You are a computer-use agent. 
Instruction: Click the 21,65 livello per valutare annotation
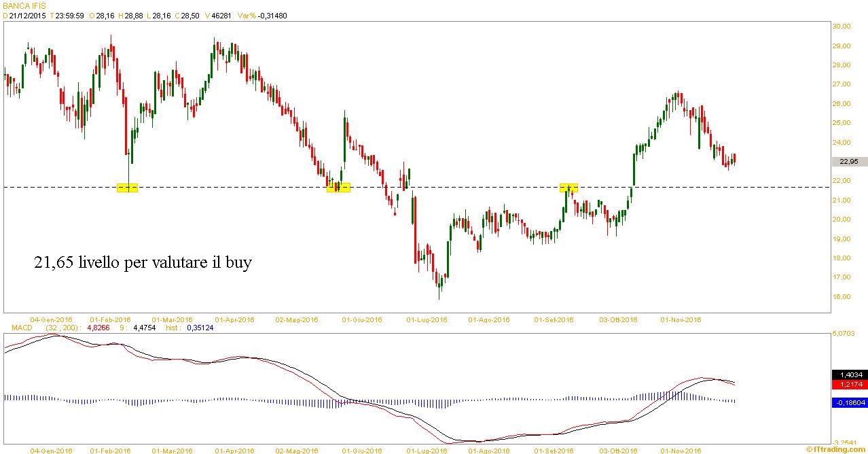point(143,262)
